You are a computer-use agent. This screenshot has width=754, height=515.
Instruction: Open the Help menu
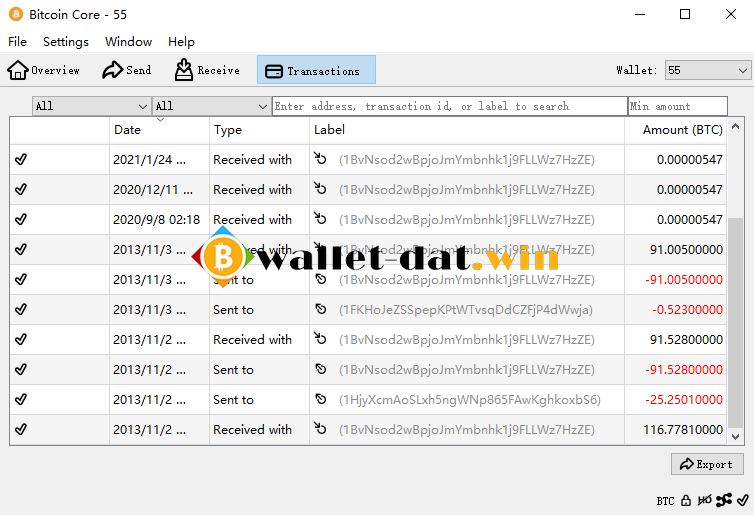point(181,42)
